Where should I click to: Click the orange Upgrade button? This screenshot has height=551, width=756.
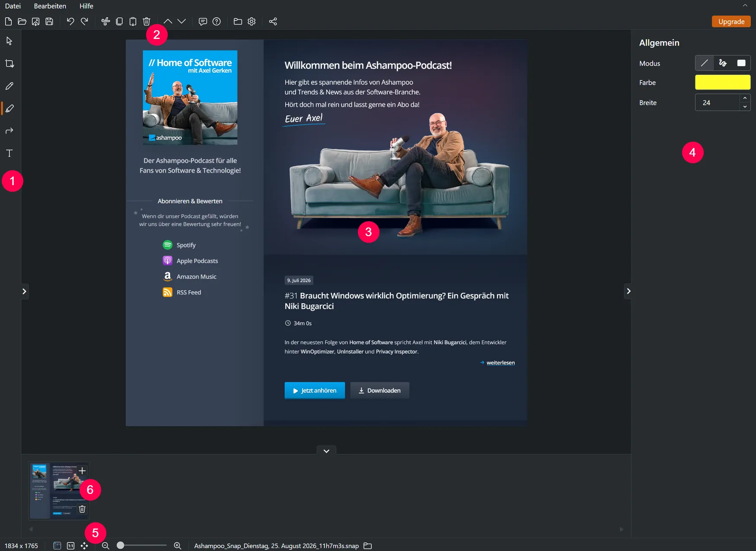click(731, 22)
